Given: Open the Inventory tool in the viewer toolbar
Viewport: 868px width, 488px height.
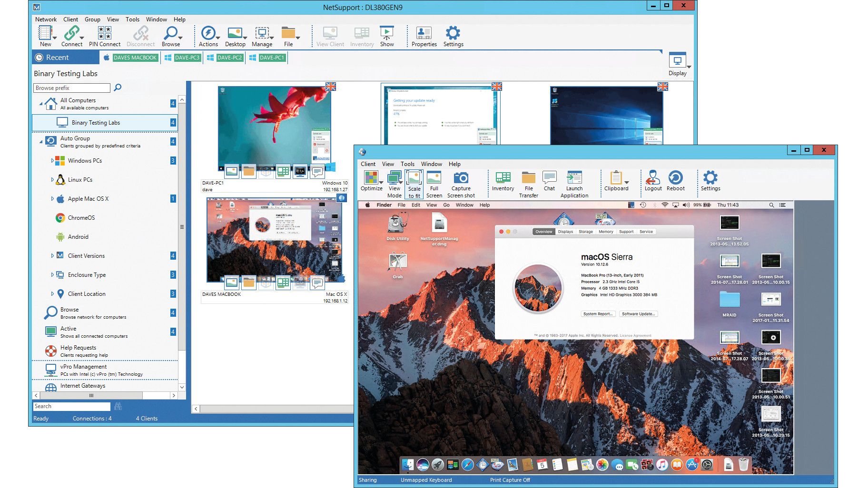Looking at the screenshot, I should (502, 183).
